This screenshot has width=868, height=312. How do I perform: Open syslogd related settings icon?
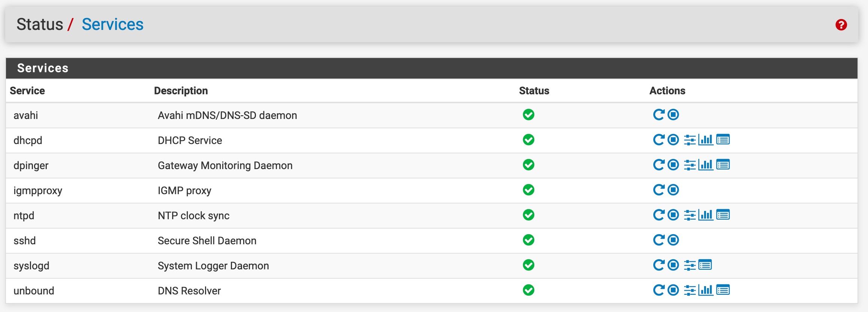click(x=690, y=265)
